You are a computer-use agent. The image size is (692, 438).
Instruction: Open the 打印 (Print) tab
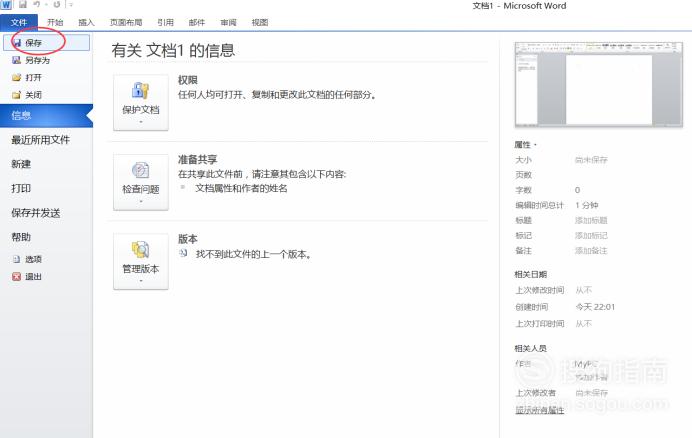[x=21, y=189]
